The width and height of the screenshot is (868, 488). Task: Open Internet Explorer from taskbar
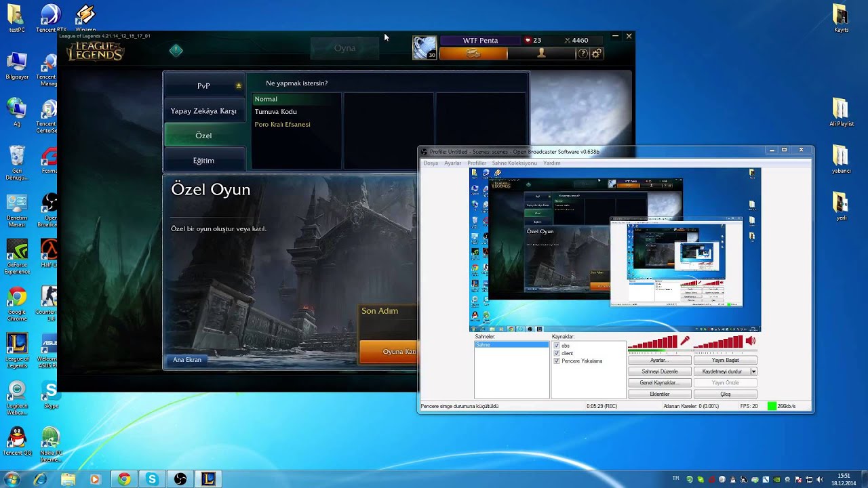tap(40, 479)
